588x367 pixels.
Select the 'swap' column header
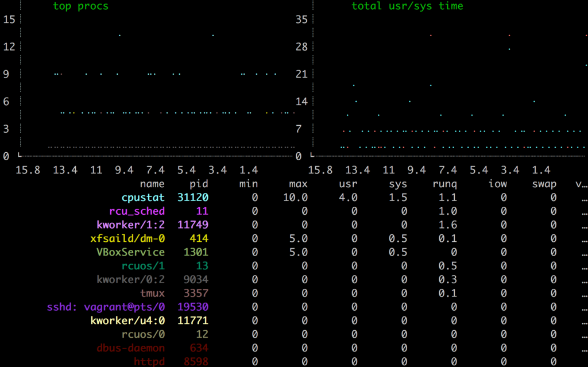(x=544, y=184)
